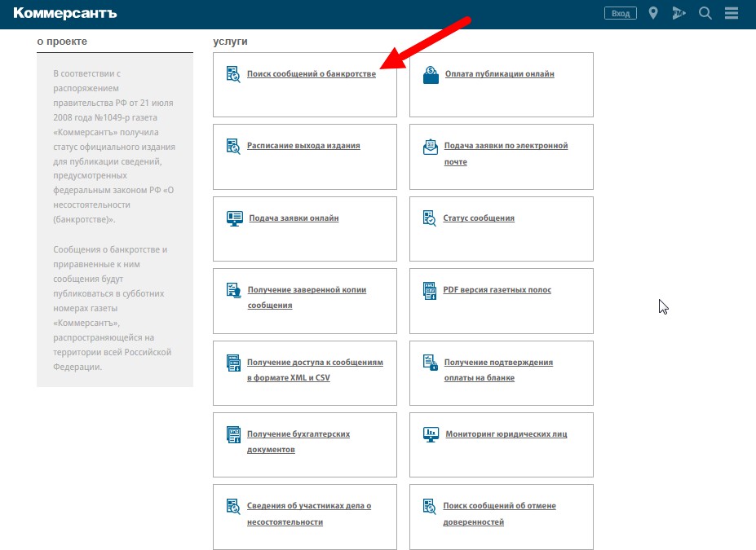Viewport: 756px width, 550px height.
Task: Open Kommersant FM radio player icon
Action: pyautogui.click(x=679, y=13)
